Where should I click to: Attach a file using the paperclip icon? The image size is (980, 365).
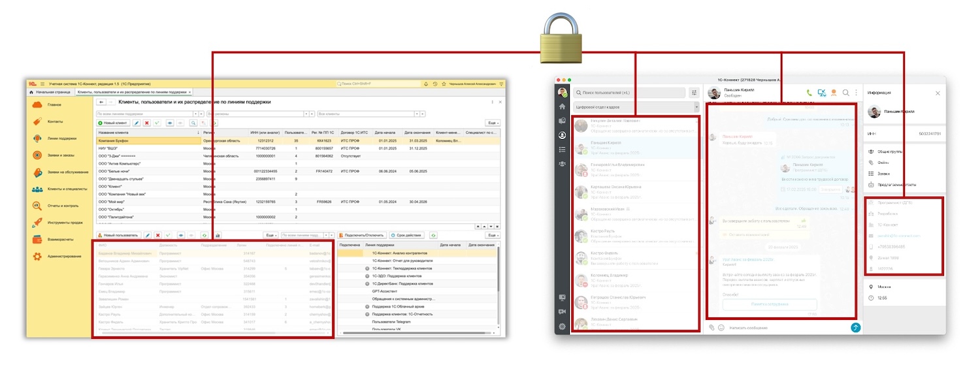712,327
